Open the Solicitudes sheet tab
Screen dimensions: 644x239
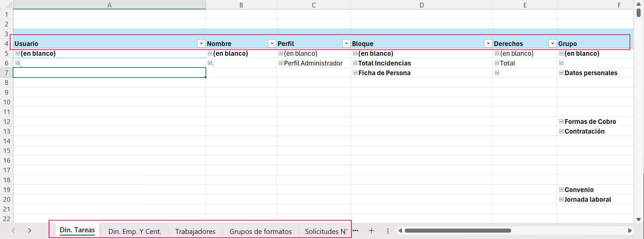point(326,231)
